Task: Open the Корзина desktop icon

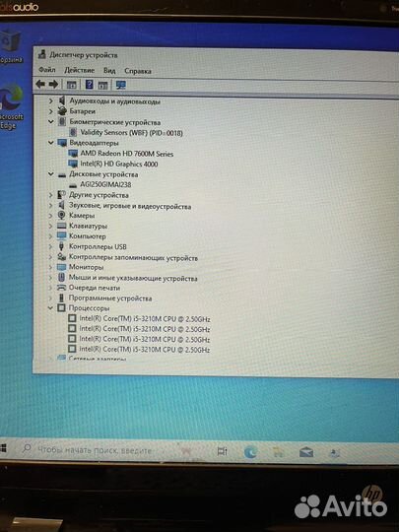Action: [10, 45]
